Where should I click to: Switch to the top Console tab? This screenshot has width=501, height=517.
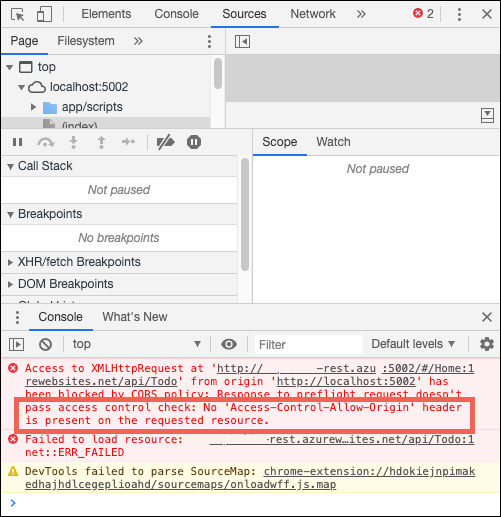click(x=176, y=14)
